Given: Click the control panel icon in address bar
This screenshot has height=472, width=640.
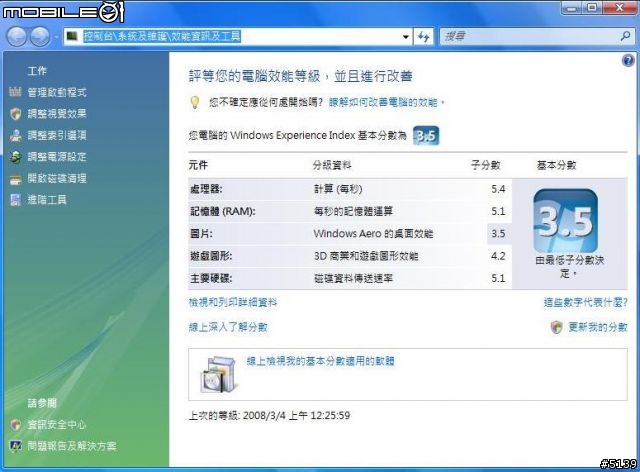Looking at the screenshot, I should coord(72,36).
